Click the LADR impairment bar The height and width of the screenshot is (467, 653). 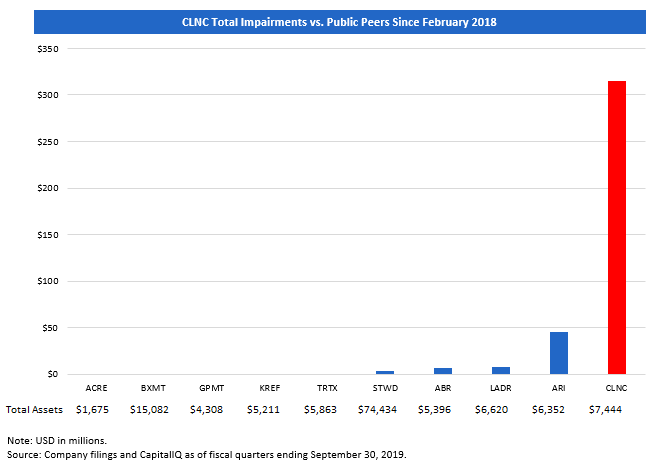click(x=501, y=370)
